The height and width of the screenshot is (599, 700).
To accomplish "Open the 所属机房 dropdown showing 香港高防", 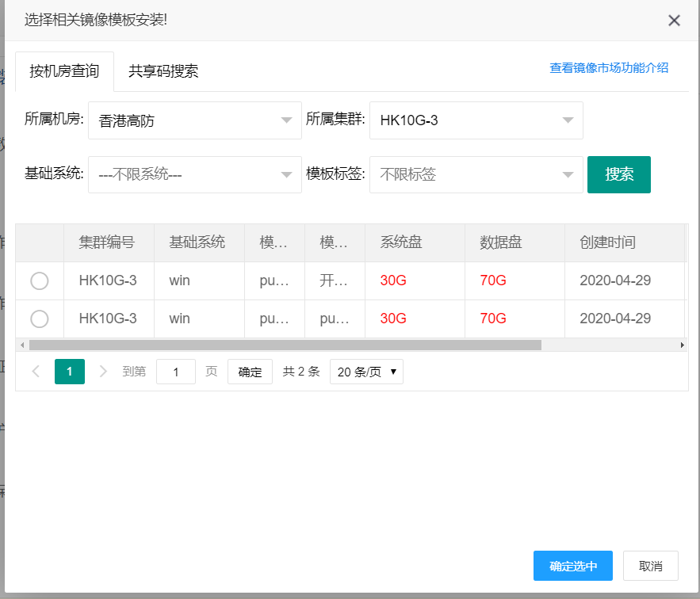I will pos(194,120).
